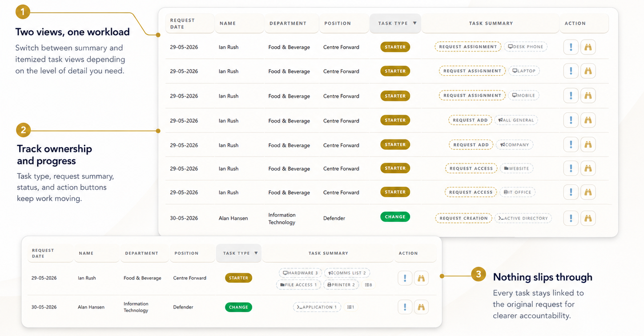Image resolution: width=644 pixels, height=336 pixels.
Task: Select the binoculars icon in the Laptop row
Action: pyautogui.click(x=588, y=71)
